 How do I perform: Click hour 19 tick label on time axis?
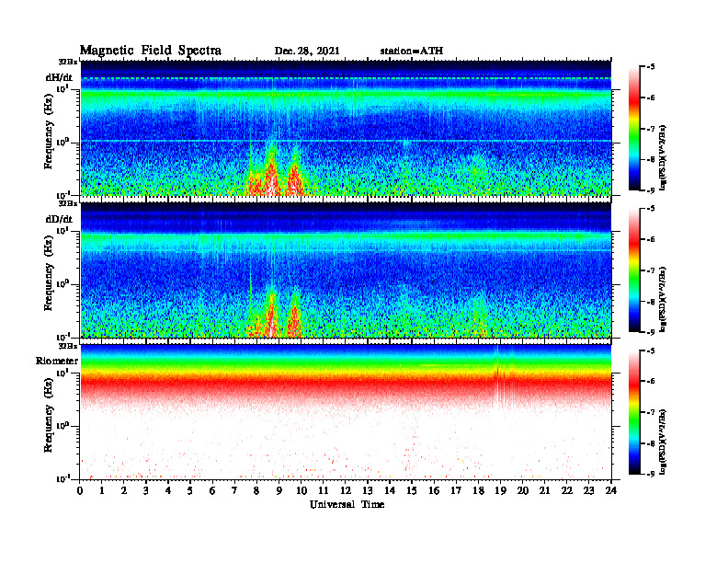500,490
